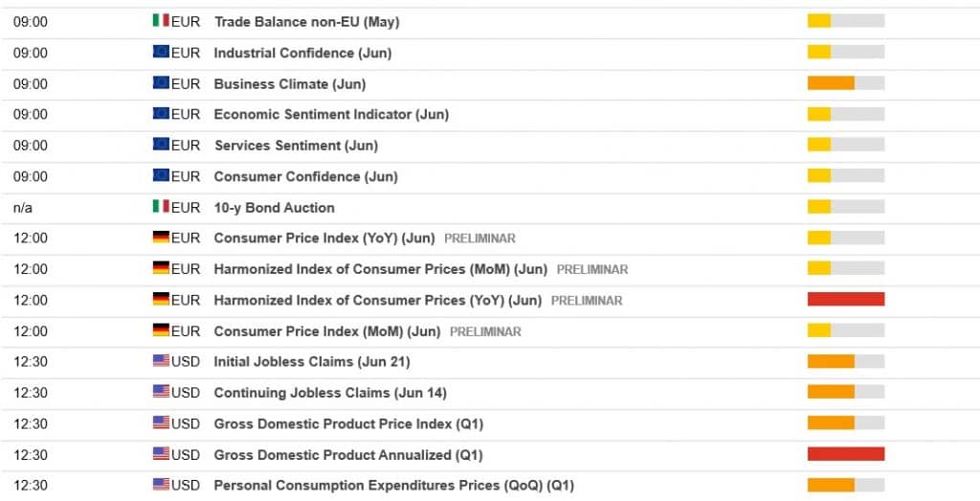980x501 pixels.
Task: Click German flag beside Consumer Price Index (MoM)
Action: point(161,330)
